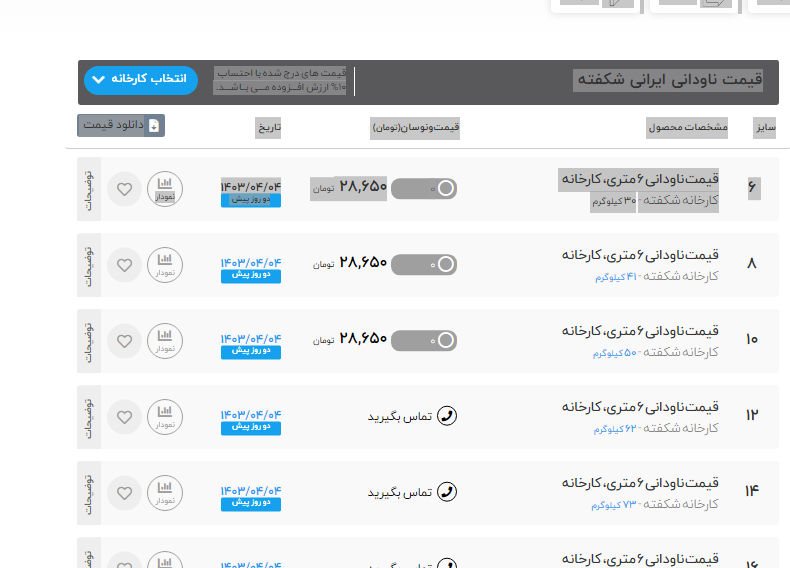Click the phone icon in the size 14 row
790x568 pixels.
447,492
